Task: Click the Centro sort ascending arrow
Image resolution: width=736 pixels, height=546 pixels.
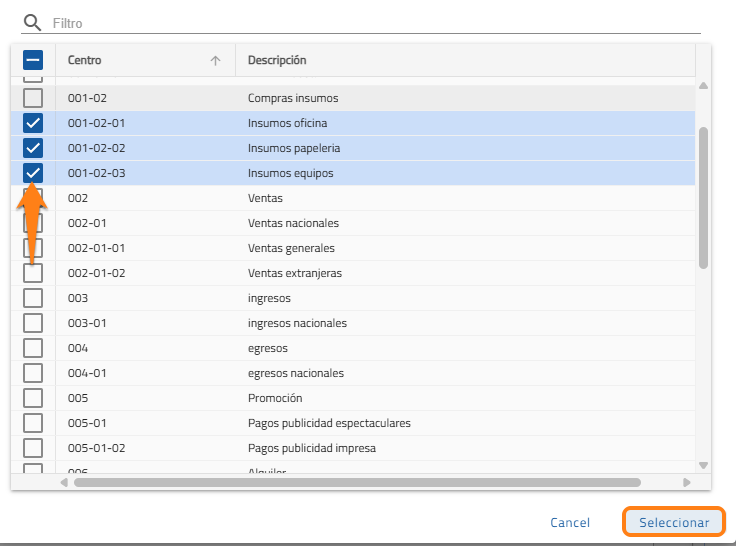Action: [x=215, y=61]
